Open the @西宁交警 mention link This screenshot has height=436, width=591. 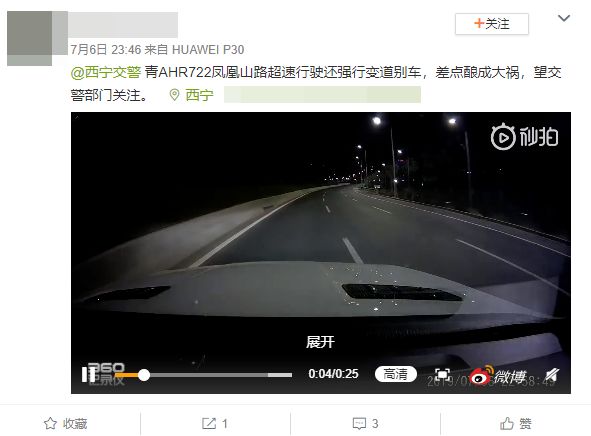pos(106,72)
